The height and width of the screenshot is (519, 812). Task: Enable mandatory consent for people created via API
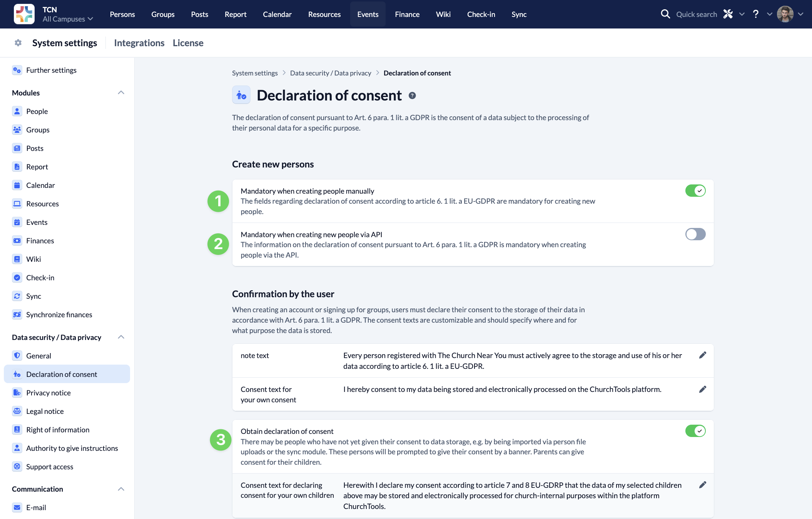tap(695, 234)
